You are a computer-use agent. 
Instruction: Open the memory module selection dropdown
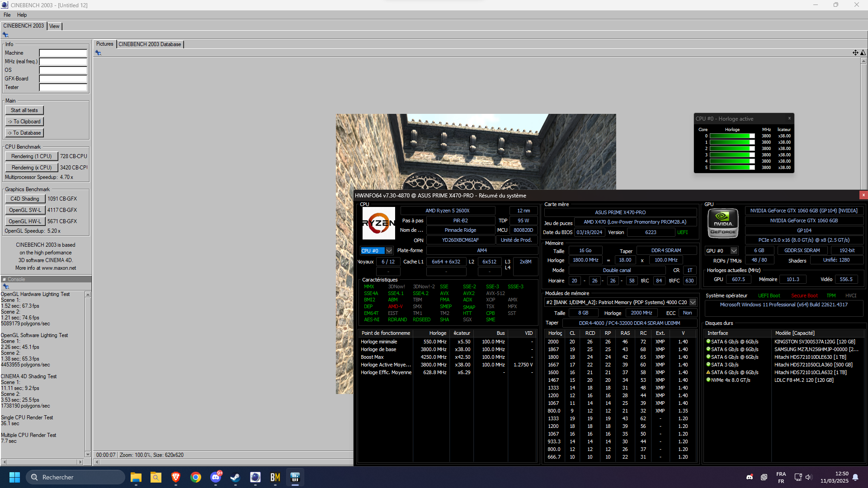tap(693, 302)
